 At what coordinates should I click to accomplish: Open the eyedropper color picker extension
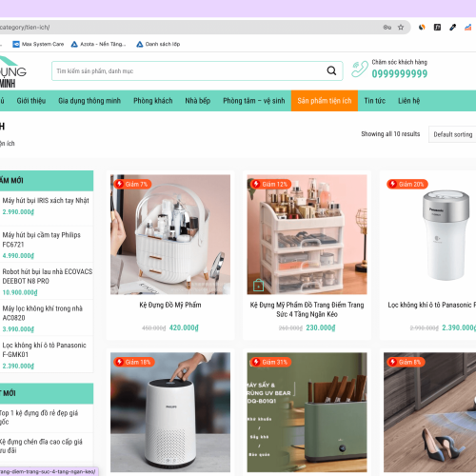coord(453,28)
